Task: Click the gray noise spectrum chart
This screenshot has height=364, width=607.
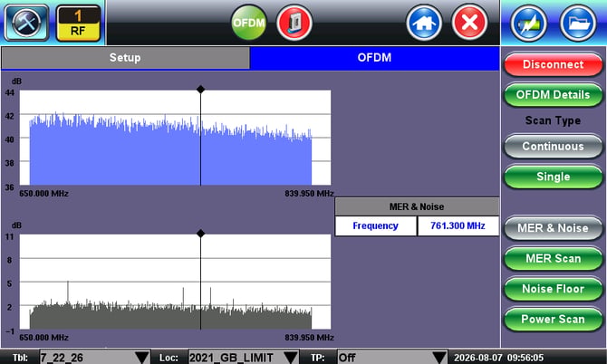Action: [x=175, y=282]
